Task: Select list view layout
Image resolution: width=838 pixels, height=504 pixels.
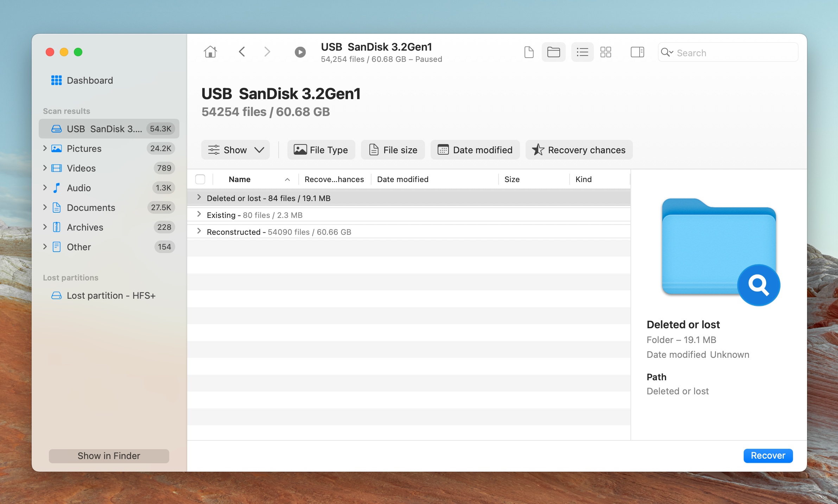Action: pyautogui.click(x=582, y=52)
